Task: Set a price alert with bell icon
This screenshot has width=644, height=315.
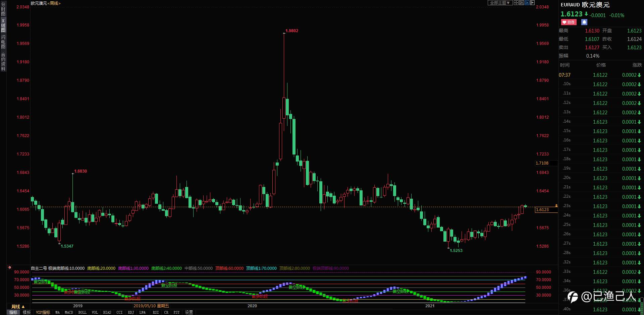Action: coord(584,22)
